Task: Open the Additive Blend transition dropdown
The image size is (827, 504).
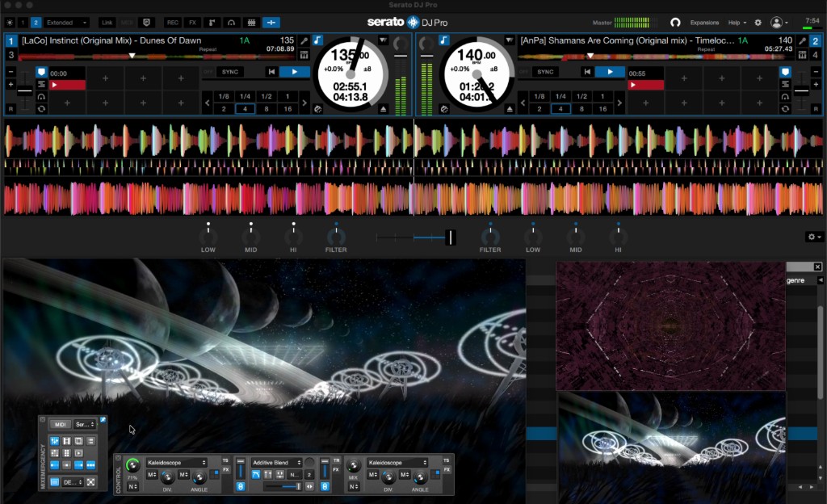Action: (275, 463)
